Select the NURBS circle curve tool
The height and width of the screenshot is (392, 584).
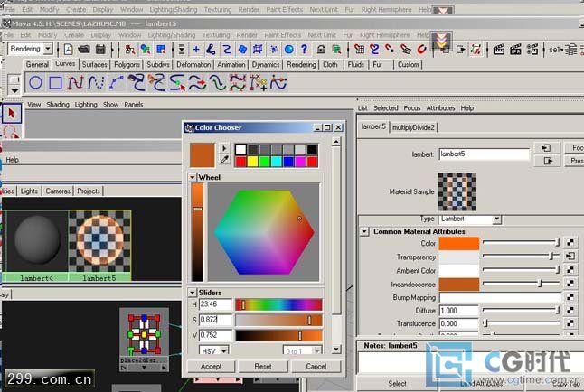pos(35,82)
